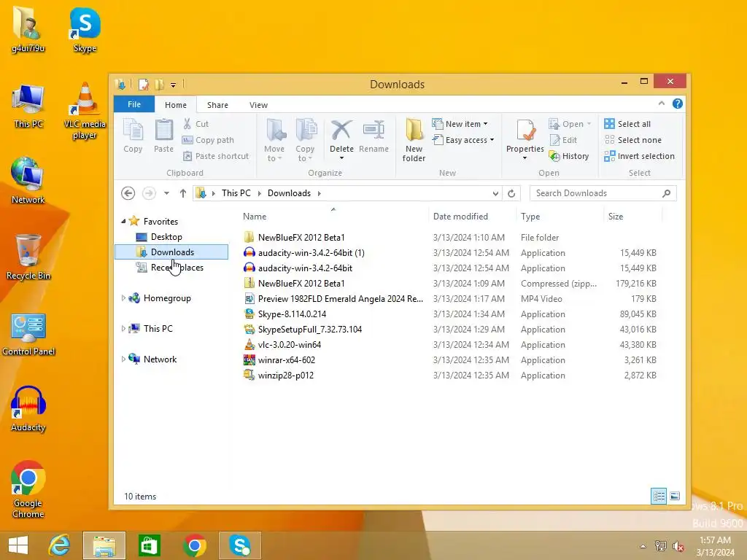Viewport: 747px width, 560px height.
Task: Click Invert selection in ribbon
Action: click(x=639, y=156)
